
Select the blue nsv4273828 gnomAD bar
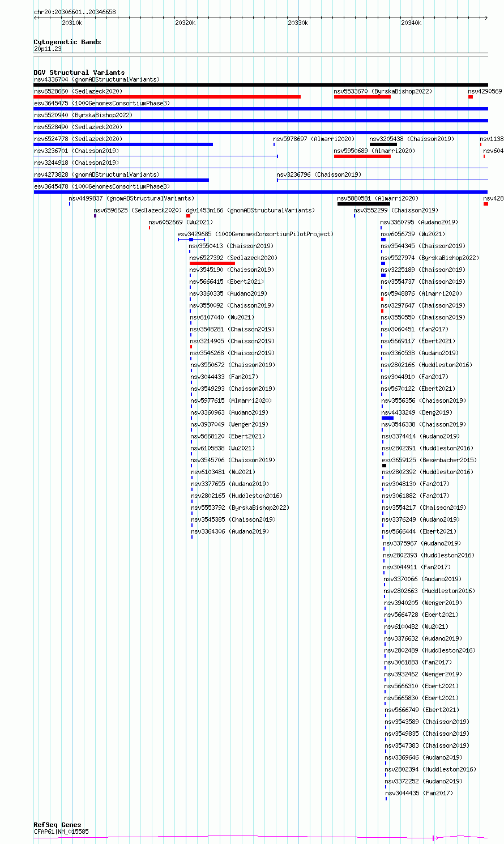tap(121, 180)
